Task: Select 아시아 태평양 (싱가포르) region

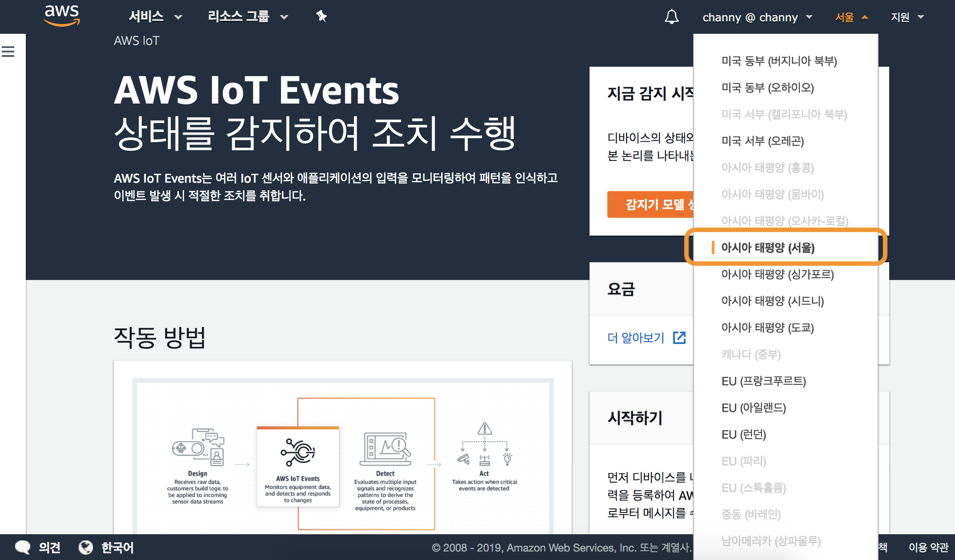Action: point(777,274)
